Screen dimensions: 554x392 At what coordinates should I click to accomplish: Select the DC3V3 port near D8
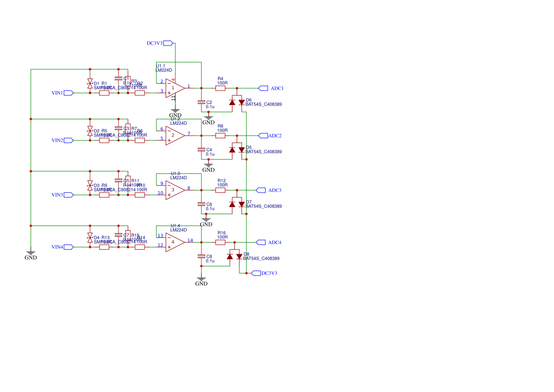pos(256,273)
